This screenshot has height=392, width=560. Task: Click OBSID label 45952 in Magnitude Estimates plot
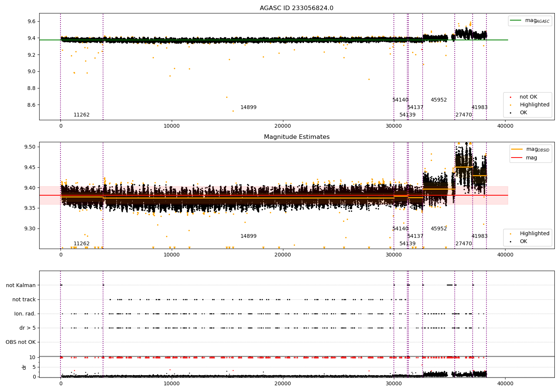click(439, 228)
